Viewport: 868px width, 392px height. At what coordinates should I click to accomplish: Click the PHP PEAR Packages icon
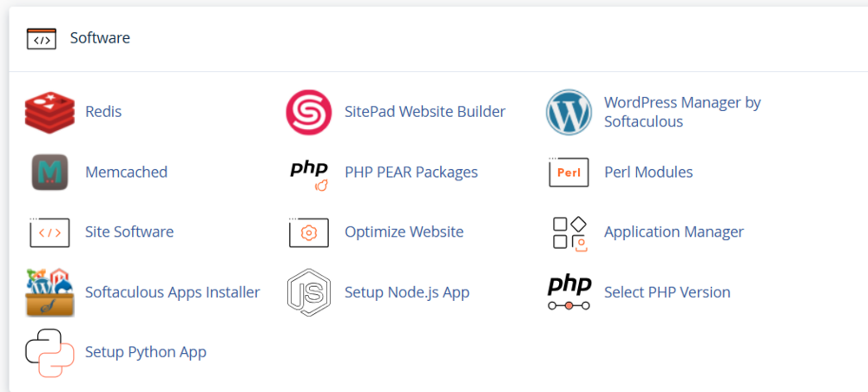tap(309, 176)
